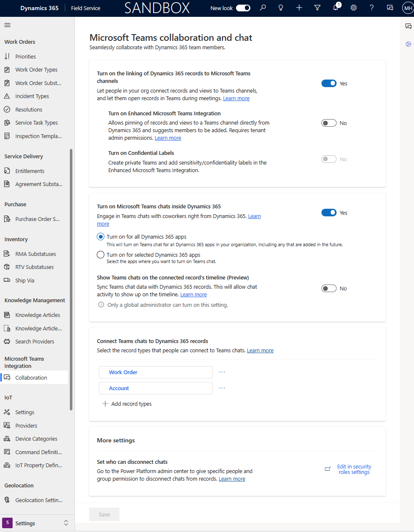Screen dimensions: 414x532
Task: Turn off linking Dynamics 365 records to Teams channels
Action: click(x=329, y=83)
